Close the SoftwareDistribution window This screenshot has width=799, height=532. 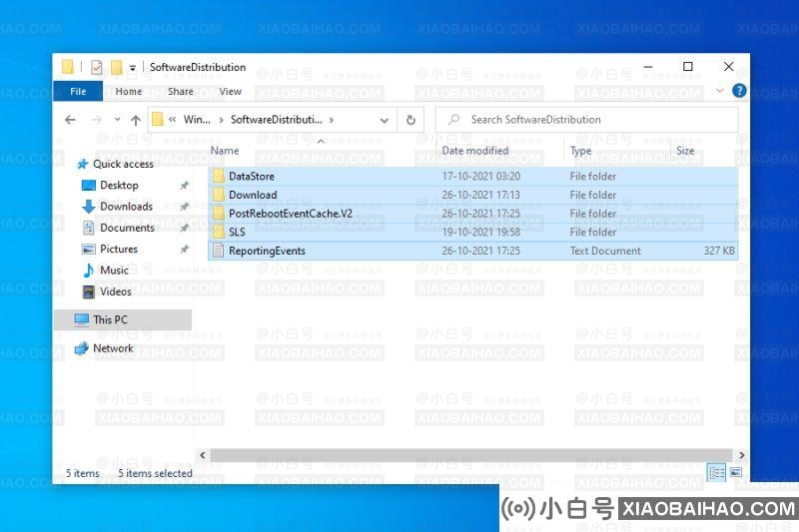point(729,67)
